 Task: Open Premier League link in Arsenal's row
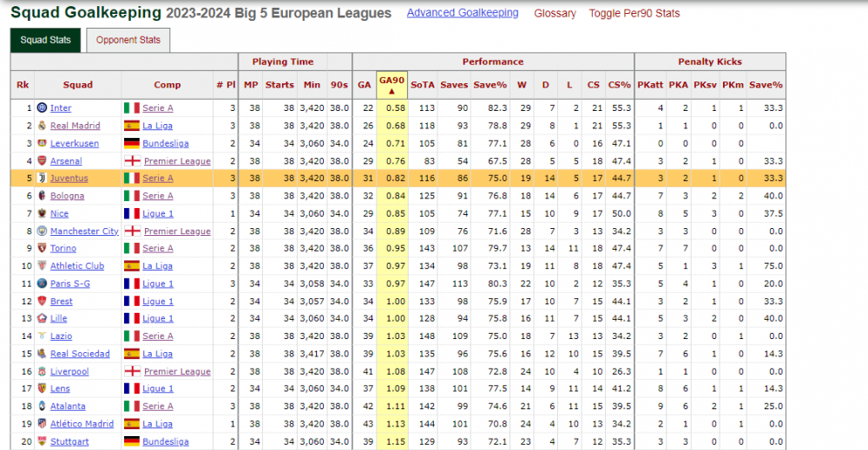(x=177, y=161)
